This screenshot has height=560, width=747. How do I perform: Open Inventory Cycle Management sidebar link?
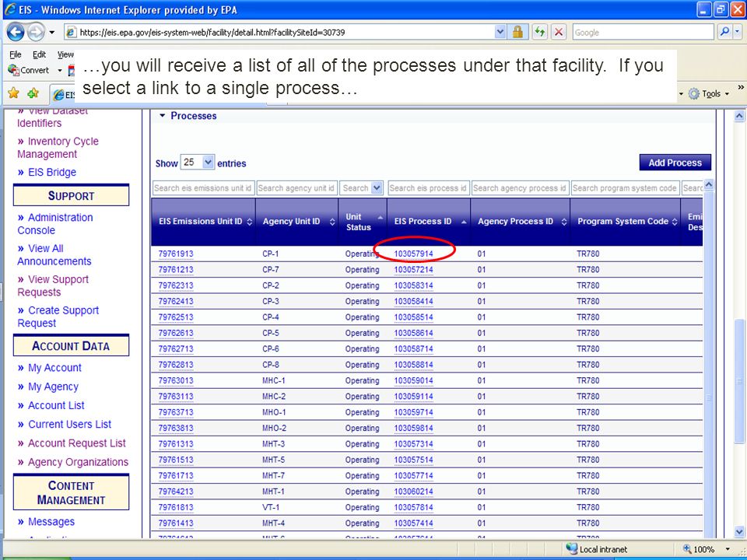(58, 148)
